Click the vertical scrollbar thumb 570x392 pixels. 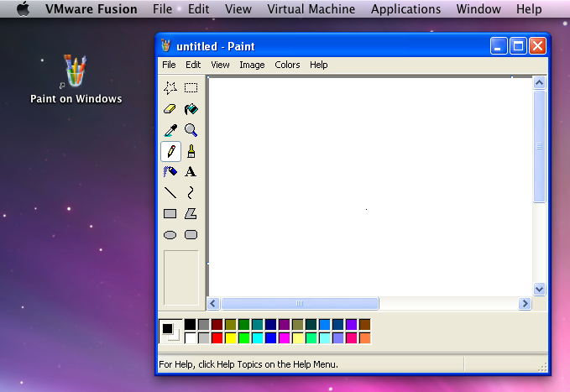[x=539, y=146]
